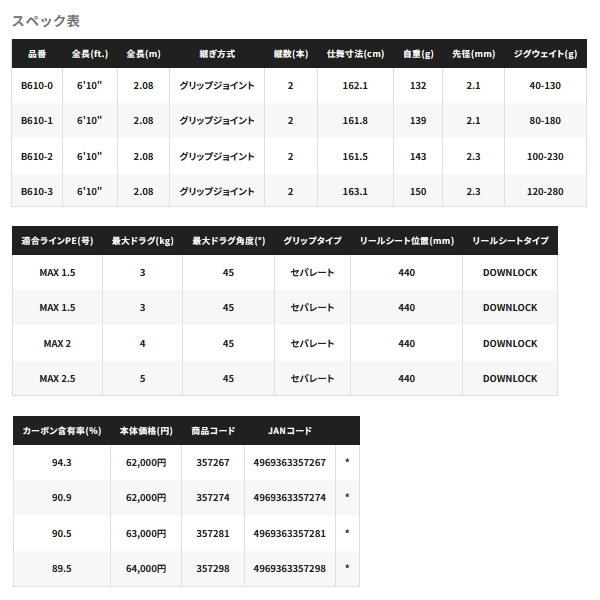Click the 継ぎ方式 column header
600x600 pixels.
(217, 54)
